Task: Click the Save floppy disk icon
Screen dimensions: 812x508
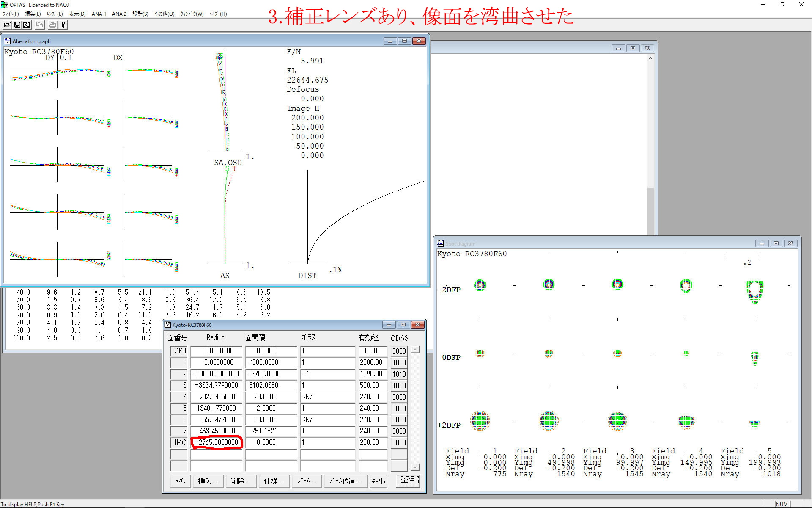Action: (17, 25)
